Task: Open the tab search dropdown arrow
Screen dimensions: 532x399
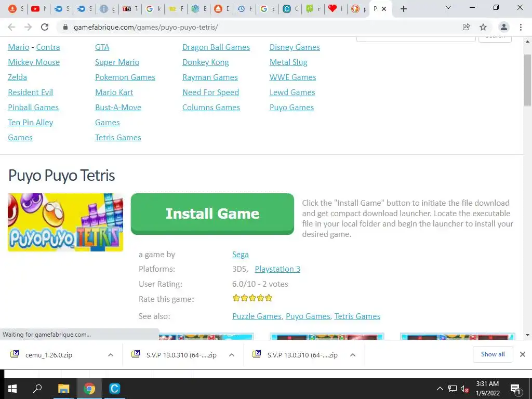Action: [x=448, y=7]
